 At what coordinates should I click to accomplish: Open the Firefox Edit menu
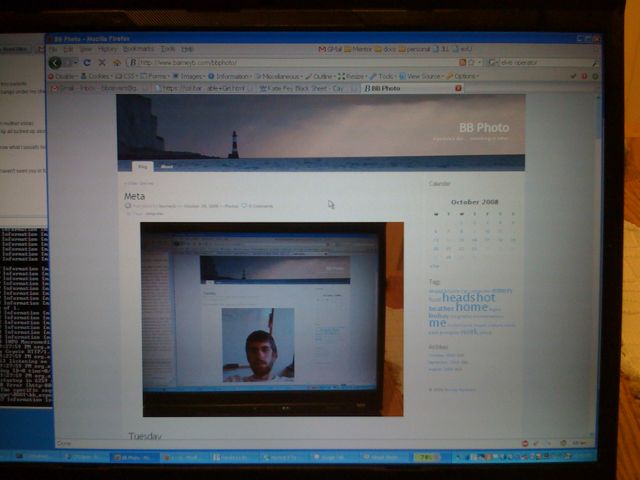tap(68, 49)
